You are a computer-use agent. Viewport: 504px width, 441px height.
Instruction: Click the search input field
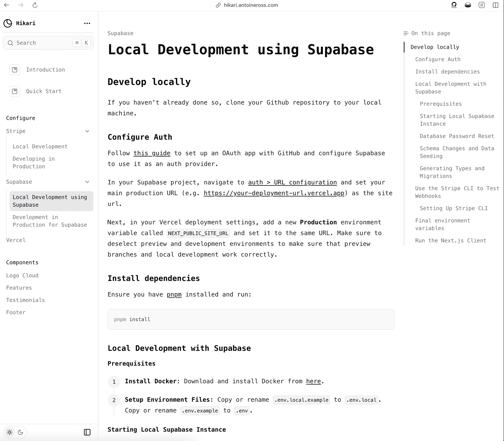click(x=48, y=43)
